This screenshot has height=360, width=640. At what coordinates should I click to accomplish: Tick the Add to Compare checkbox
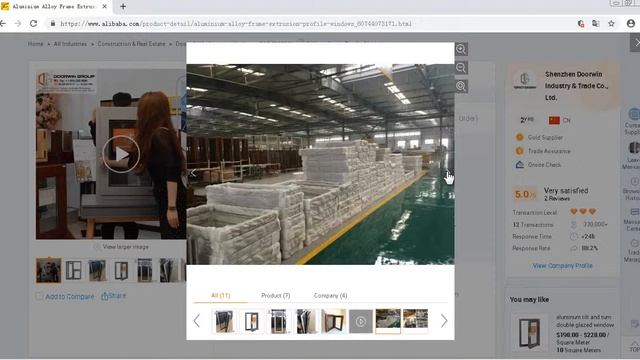pos(39,296)
